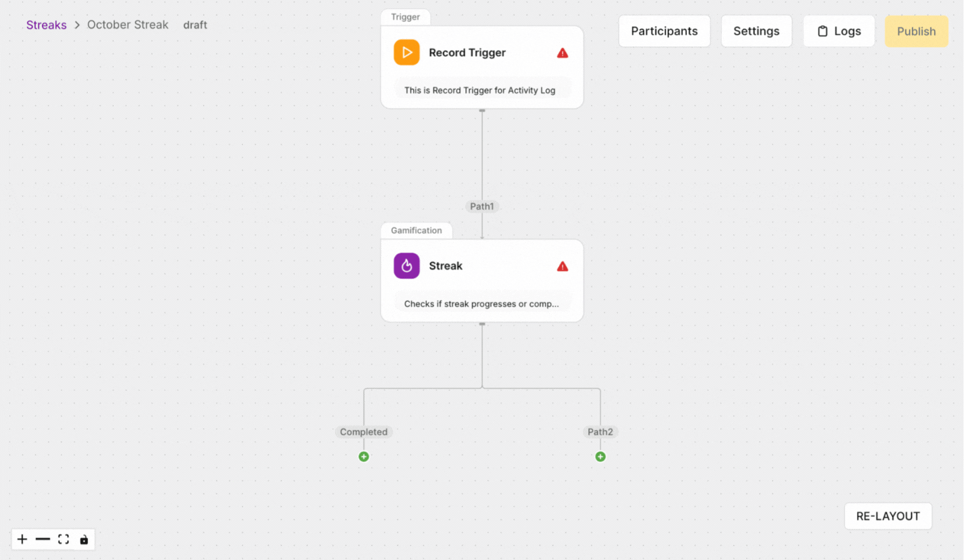Viewport: 964px width, 560px height.
Task: Toggle the canvas lock
Action: pyautogui.click(x=84, y=540)
